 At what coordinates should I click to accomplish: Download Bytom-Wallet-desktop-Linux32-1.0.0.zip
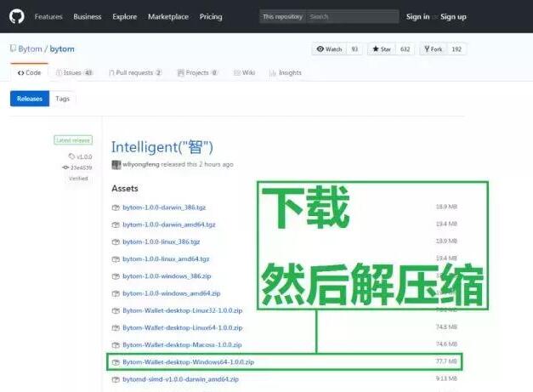(x=183, y=310)
